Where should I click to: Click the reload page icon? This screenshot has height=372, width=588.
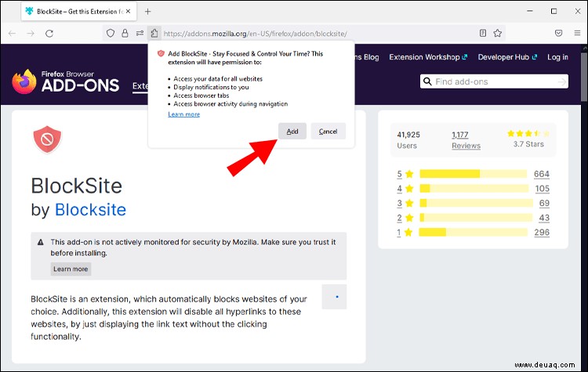click(x=49, y=34)
